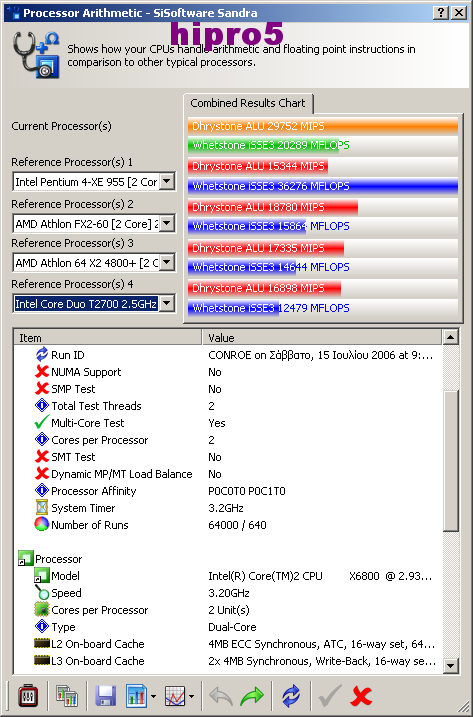Click the info icon beside Type

tap(42, 626)
